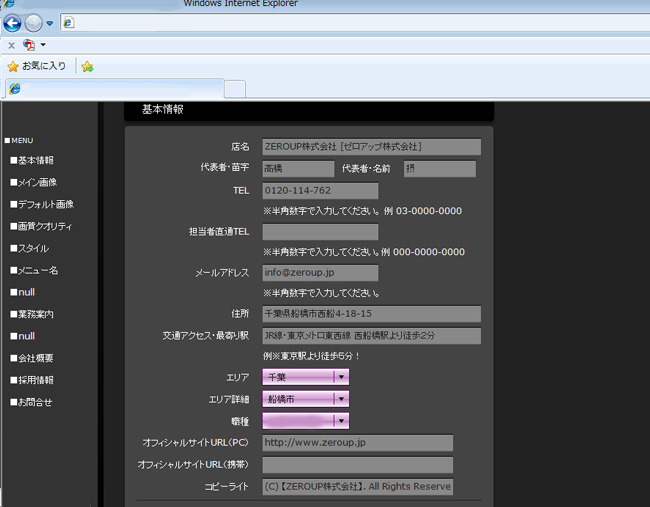Focus the メールアドレス input field
Image resolution: width=650 pixels, height=507 pixels.
(x=320, y=272)
